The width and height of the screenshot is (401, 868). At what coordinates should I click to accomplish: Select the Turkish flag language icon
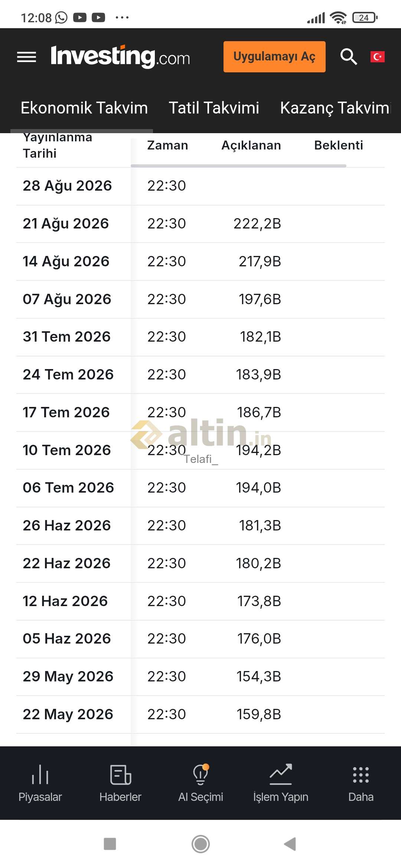378,57
